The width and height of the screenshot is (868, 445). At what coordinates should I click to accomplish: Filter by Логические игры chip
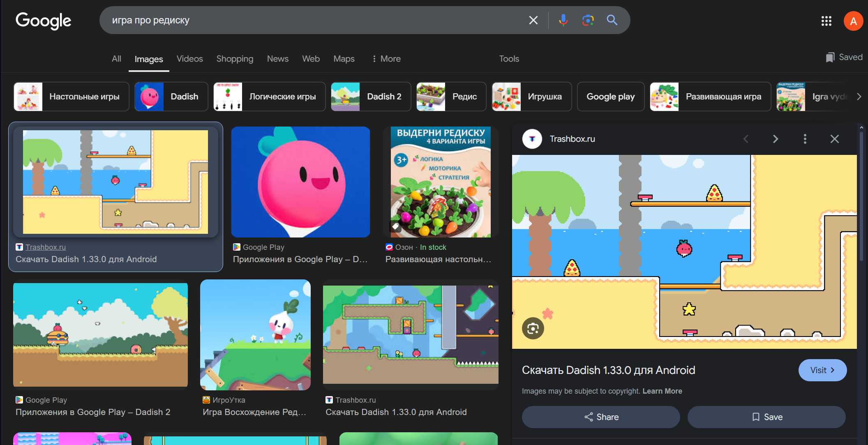click(270, 97)
